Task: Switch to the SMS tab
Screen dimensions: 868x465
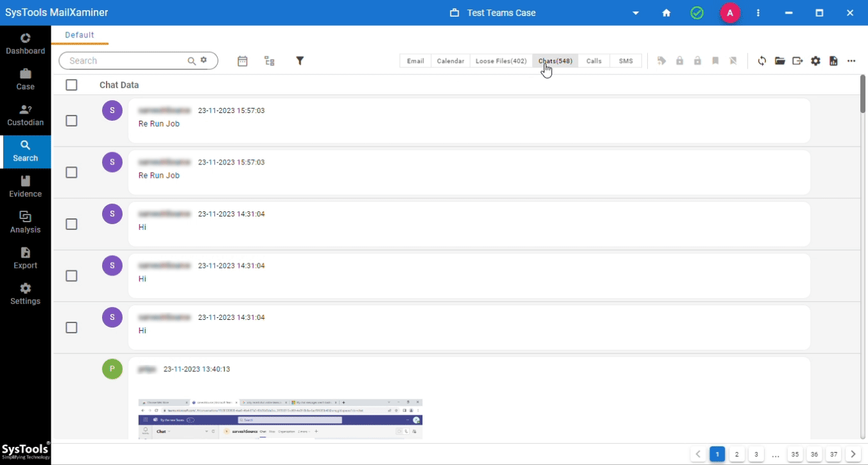Action: pyautogui.click(x=626, y=61)
